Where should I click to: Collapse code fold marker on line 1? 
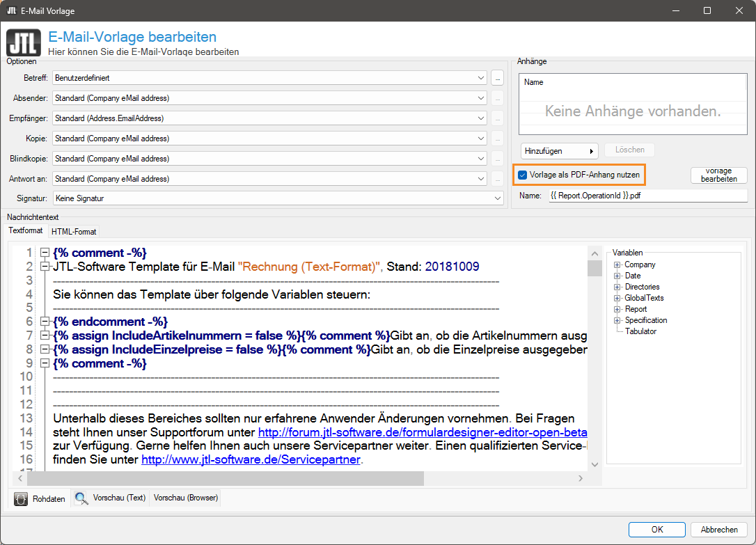pos(45,253)
